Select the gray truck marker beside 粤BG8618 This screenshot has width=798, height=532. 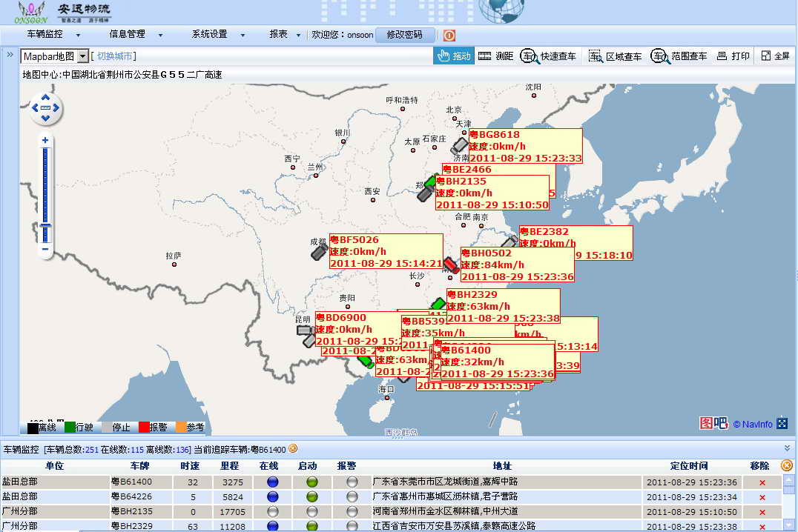point(459,146)
